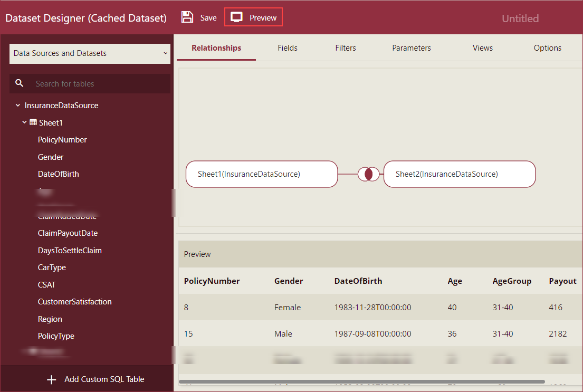Screen dimensions: 583x392
Task: Click the horizontal scrollbar under preview table
Action: [361, 381]
